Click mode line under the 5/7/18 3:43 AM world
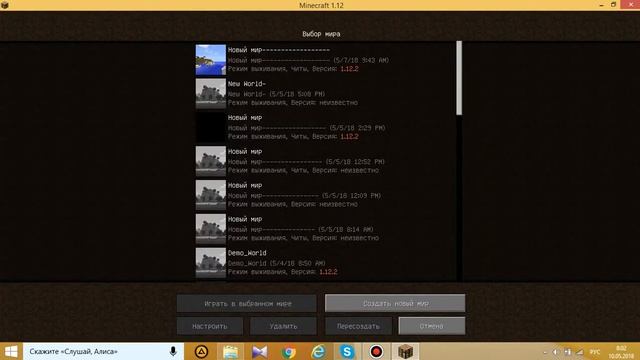This screenshot has height=360, width=640. pyautogui.click(x=293, y=69)
